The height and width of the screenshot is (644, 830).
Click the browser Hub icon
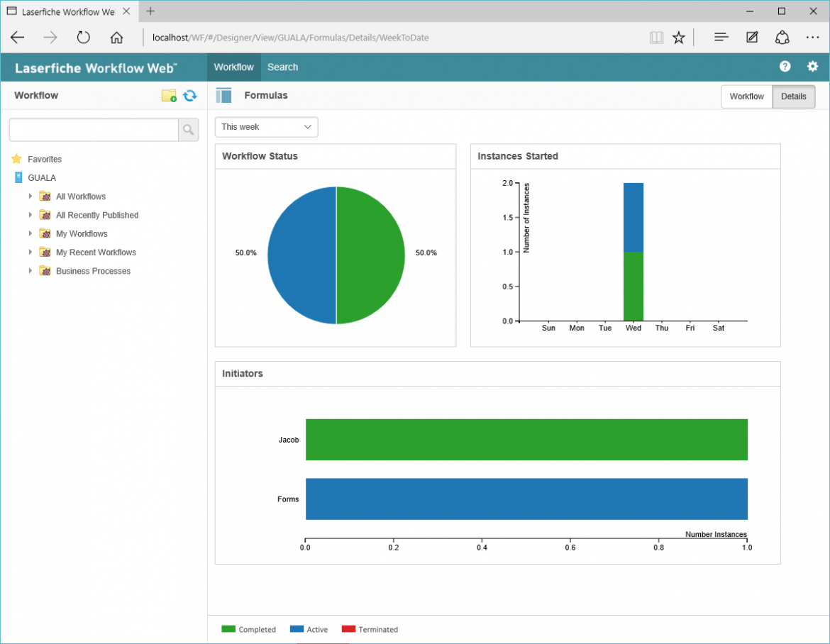(x=721, y=38)
